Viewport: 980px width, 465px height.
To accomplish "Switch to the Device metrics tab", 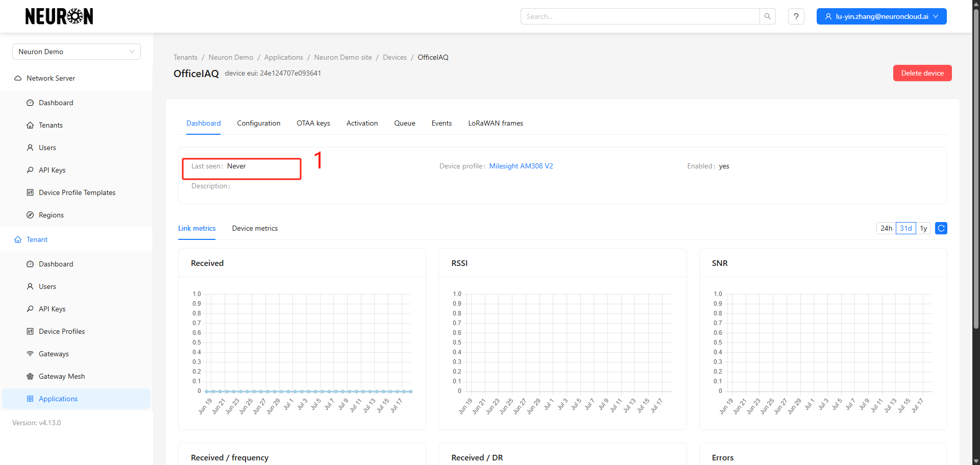I will pos(255,228).
